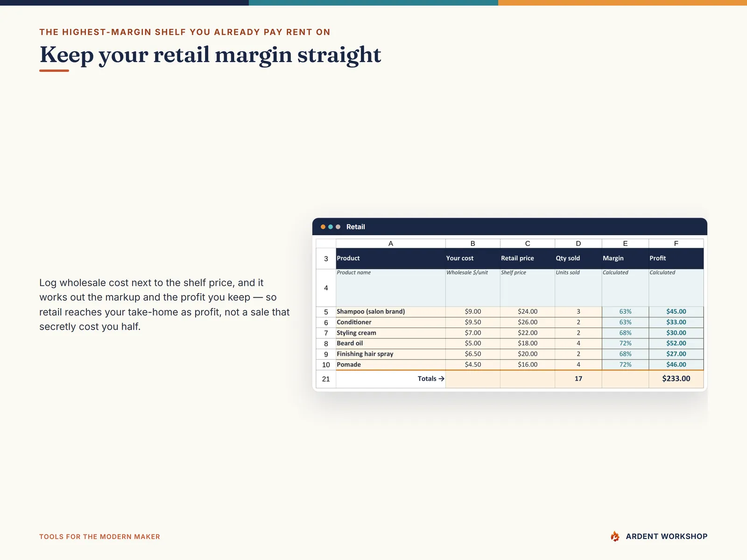The height and width of the screenshot is (560, 747).
Task: Click the 'Shelf price' hint cell
Action: coord(528,288)
